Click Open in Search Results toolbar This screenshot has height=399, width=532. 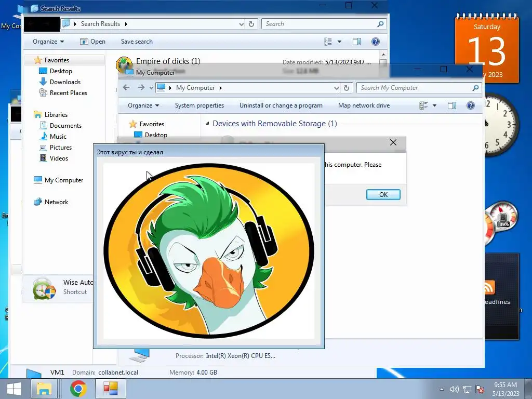pyautogui.click(x=92, y=42)
